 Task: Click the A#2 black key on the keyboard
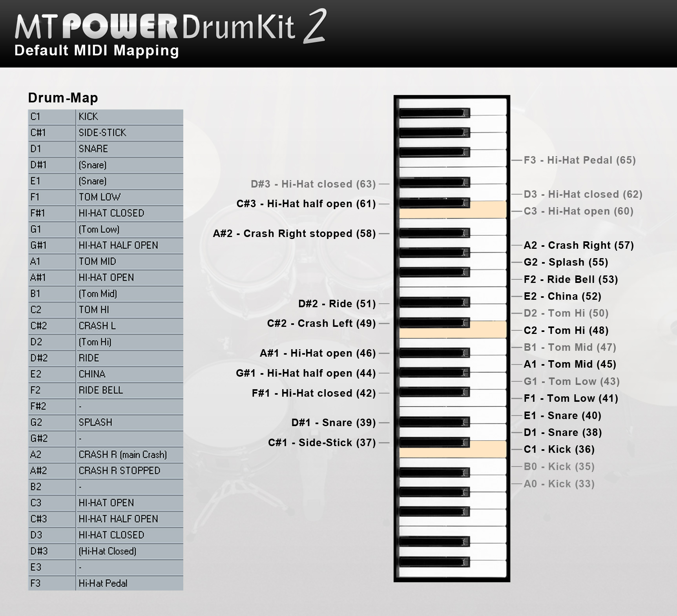click(x=434, y=233)
